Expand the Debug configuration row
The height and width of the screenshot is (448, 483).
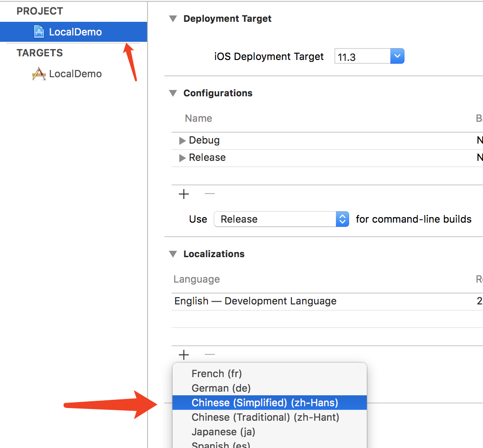[x=182, y=140]
